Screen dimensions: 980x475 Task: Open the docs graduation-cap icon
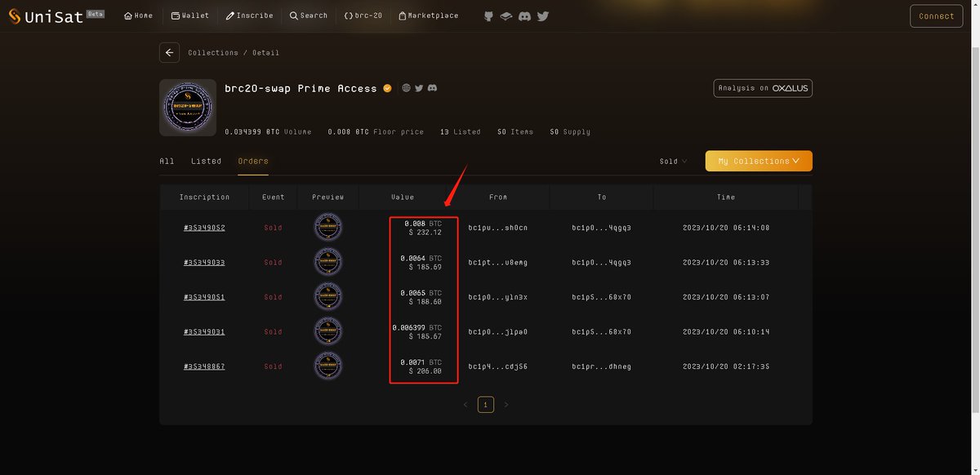(506, 16)
